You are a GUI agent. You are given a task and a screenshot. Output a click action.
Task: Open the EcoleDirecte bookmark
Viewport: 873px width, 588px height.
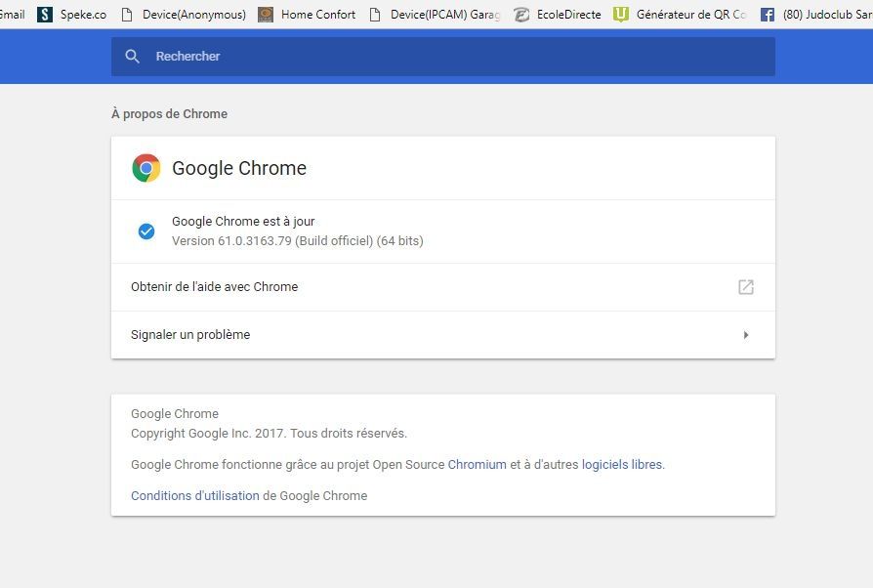click(x=558, y=15)
